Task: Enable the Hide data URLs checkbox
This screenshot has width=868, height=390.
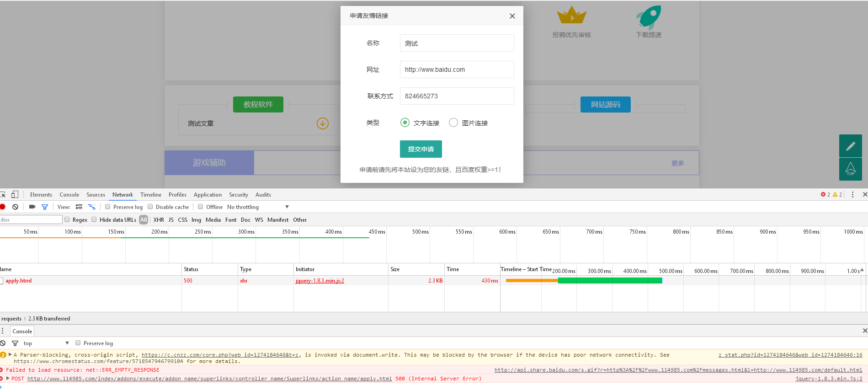Action: [94, 219]
